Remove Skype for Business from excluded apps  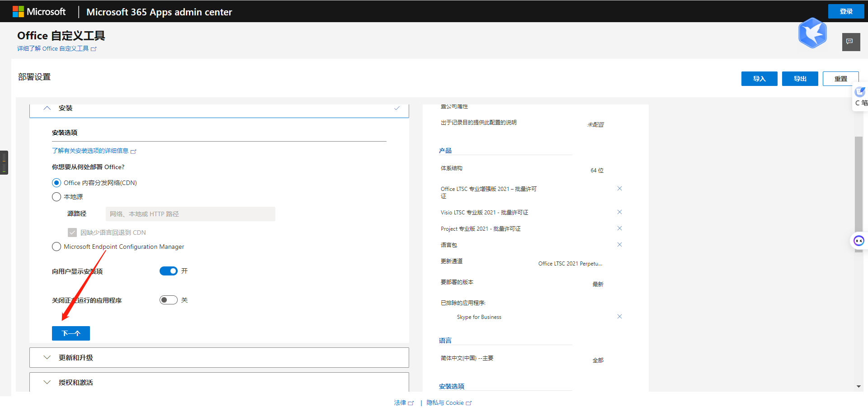coord(619,317)
